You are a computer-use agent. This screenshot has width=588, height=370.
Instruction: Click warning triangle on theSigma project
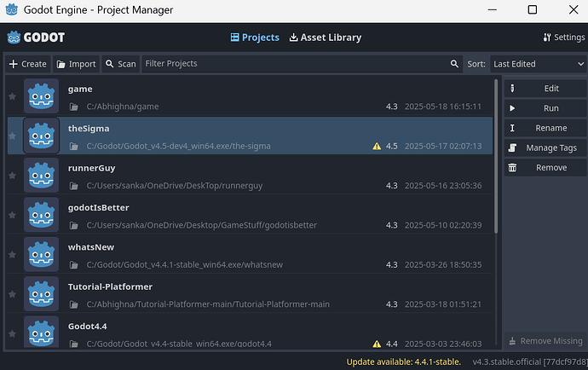(x=377, y=146)
